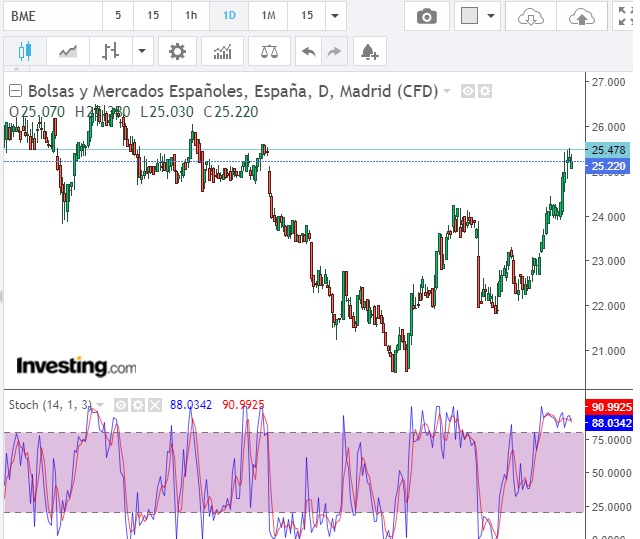The width and height of the screenshot is (640, 539).
Task: Open the indicators menu
Action: tap(222, 51)
